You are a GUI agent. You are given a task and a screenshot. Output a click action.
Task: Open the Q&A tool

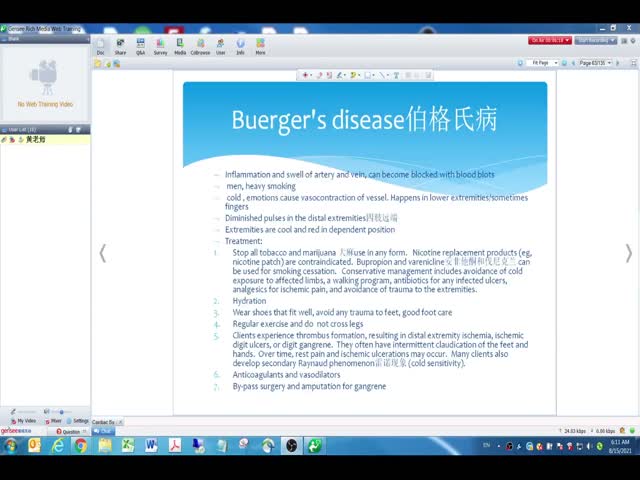[140, 47]
